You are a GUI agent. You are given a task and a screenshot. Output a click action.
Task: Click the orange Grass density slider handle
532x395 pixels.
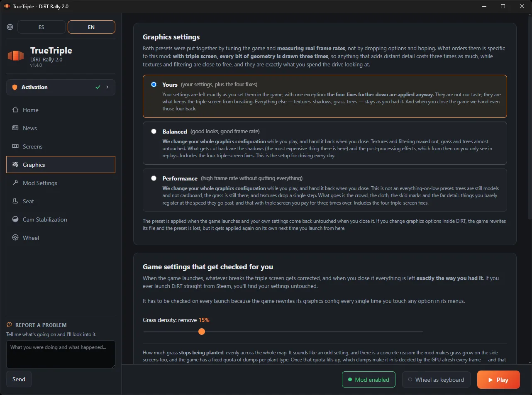[202, 332]
